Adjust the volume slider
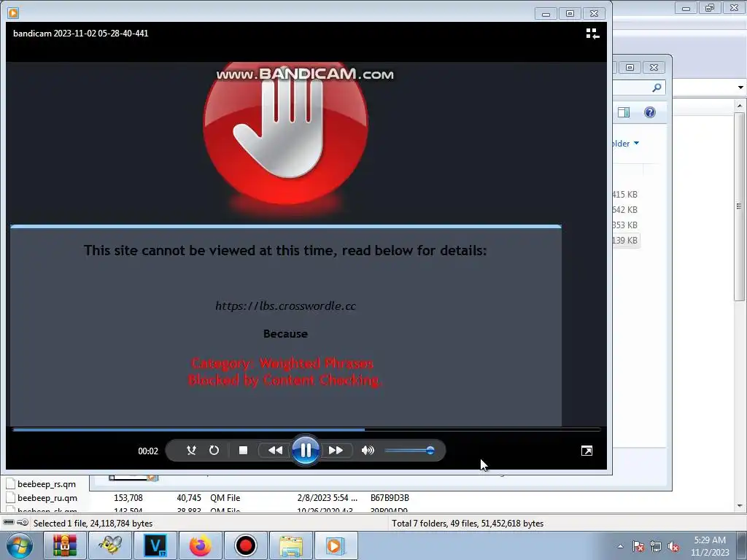The width and height of the screenshot is (747, 560). (410, 450)
